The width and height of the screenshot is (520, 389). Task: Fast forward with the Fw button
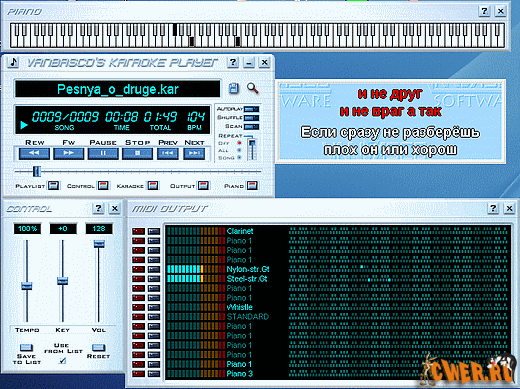coord(69,153)
